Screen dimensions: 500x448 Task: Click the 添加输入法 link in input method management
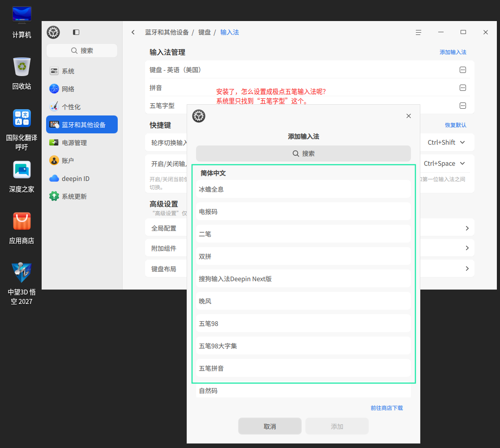(x=453, y=52)
